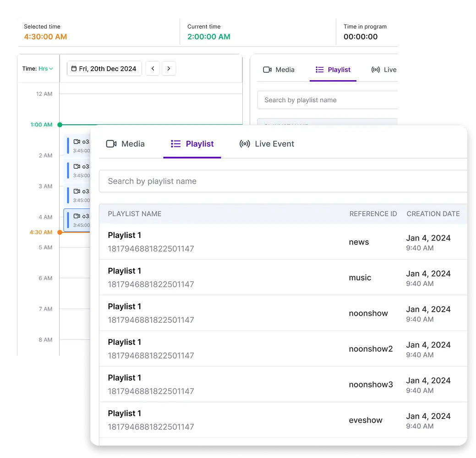
Task: Switch to the Media tab in front panel
Action: pyautogui.click(x=126, y=143)
